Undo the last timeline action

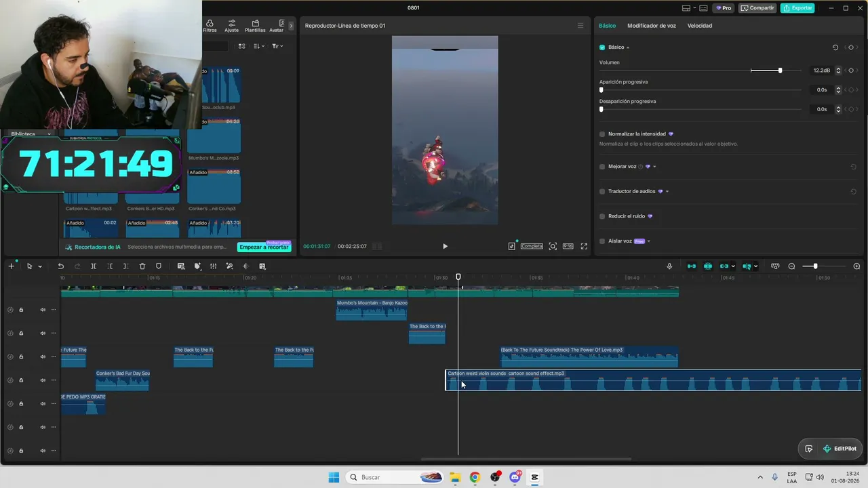click(x=60, y=266)
